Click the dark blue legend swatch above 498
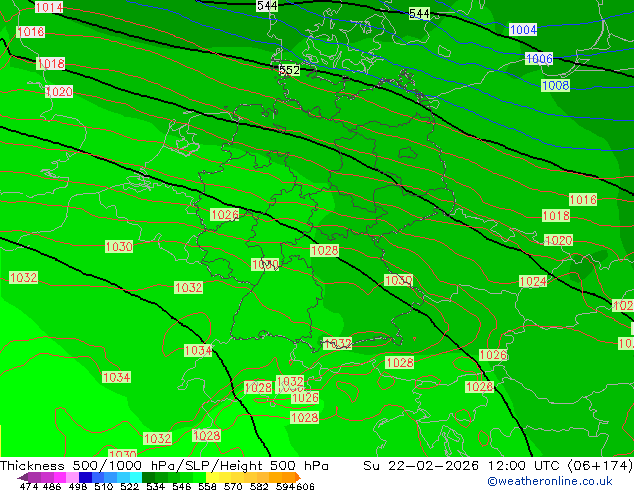634x490 pixels. click(85, 477)
